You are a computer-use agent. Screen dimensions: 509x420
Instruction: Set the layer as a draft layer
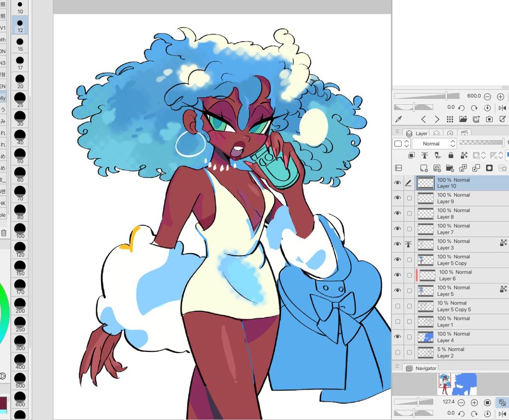click(438, 156)
